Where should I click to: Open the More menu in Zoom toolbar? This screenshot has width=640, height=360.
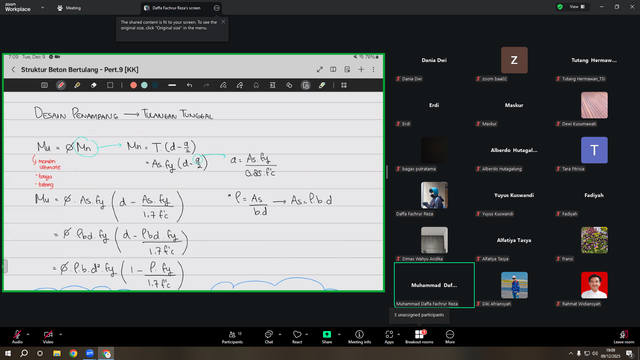coord(450,337)
